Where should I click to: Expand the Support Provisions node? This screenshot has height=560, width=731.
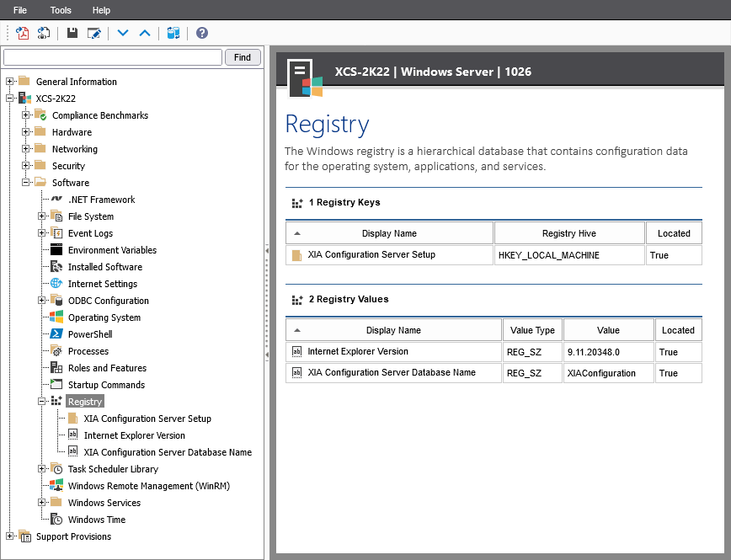pyautogui.click(x=9, y=536)
